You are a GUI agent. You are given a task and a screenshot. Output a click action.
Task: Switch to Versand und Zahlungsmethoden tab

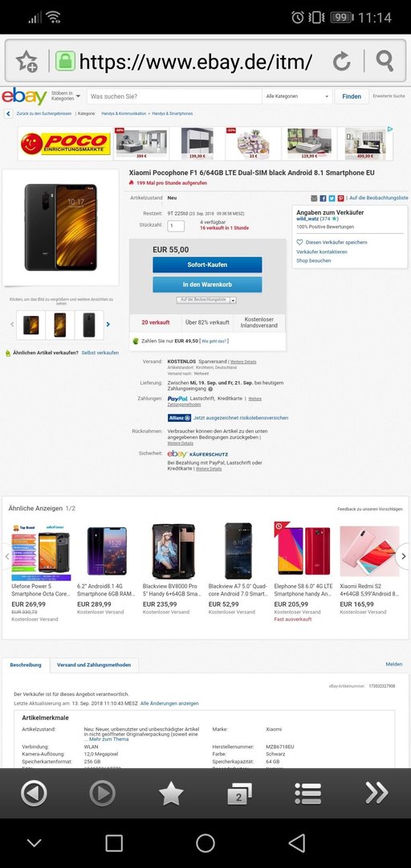94,665
